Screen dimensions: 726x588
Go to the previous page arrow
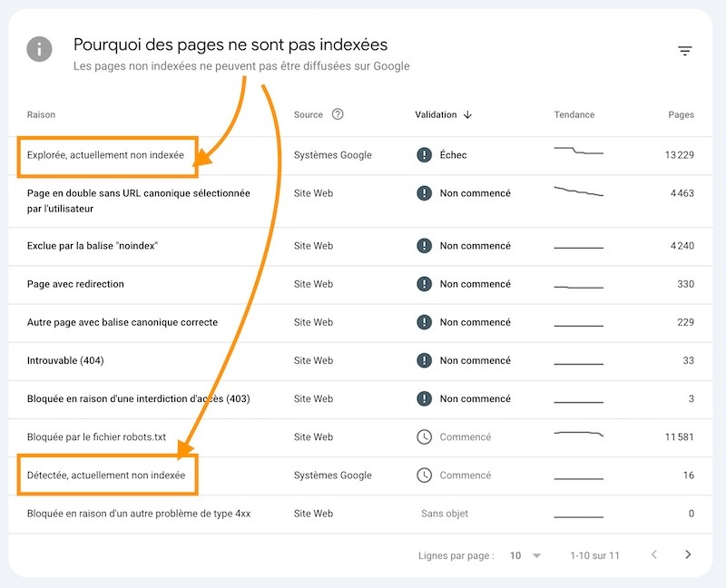point(653,554)
